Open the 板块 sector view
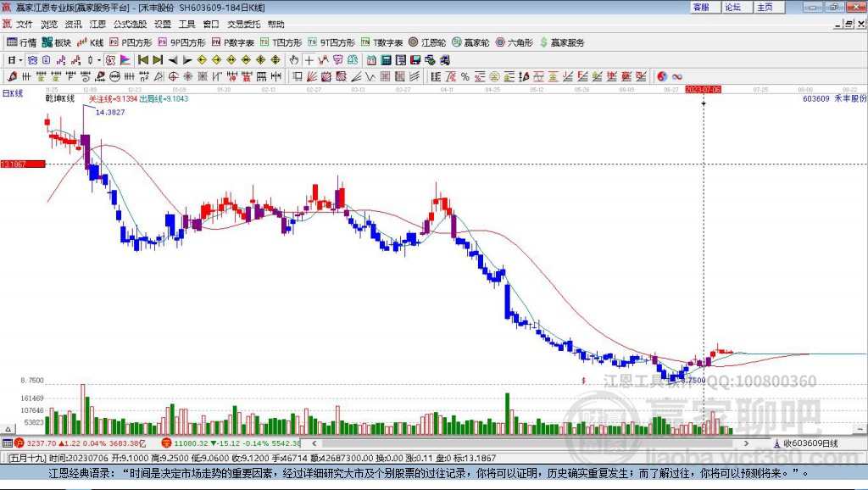The image size is (868, 490). tap(57, 42)
